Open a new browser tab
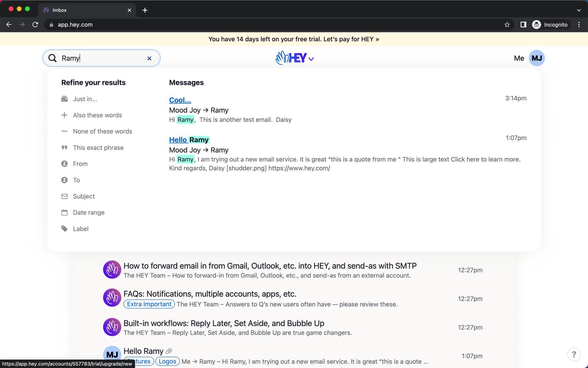The height and width of the screenshot is (368, 588). point(145,10)
